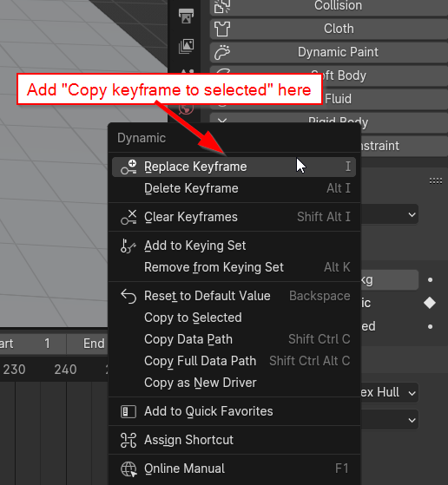Click the timeline End frame field
448x485 pixels.
(88, 344)
